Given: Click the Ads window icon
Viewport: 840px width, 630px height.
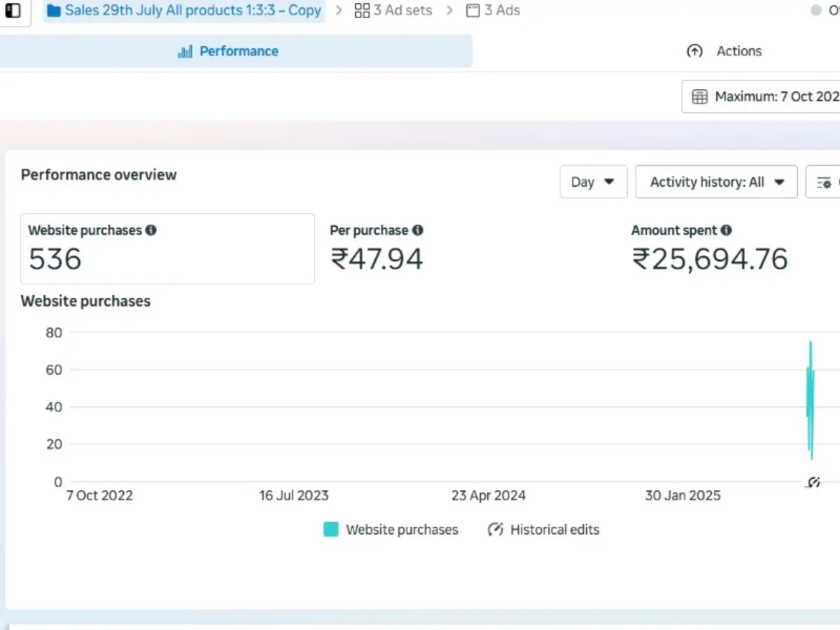Looking at the screenshot, I should 473,10.
